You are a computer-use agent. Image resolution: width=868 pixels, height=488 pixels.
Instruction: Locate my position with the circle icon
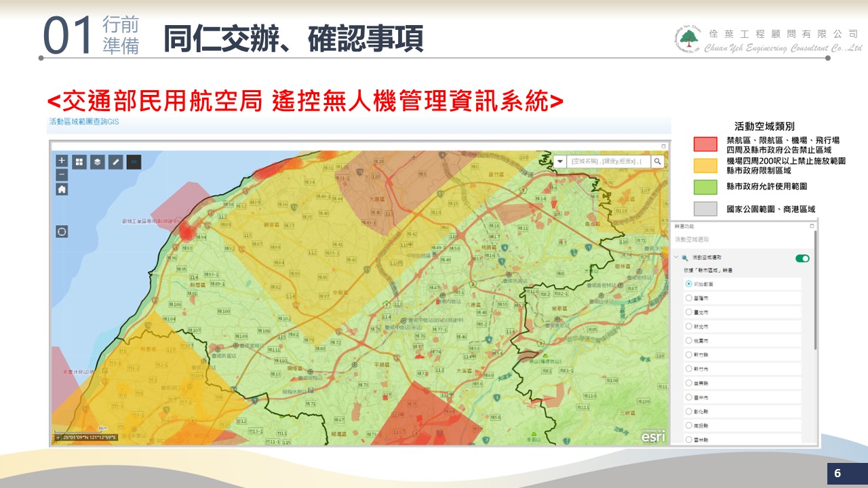[x=62, y=232]
